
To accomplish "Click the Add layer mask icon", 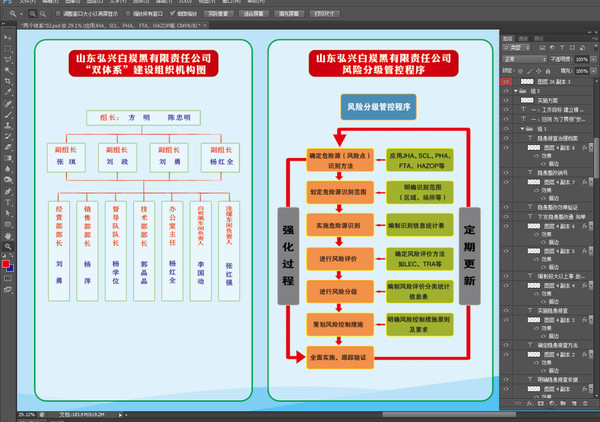I will 541,403.
